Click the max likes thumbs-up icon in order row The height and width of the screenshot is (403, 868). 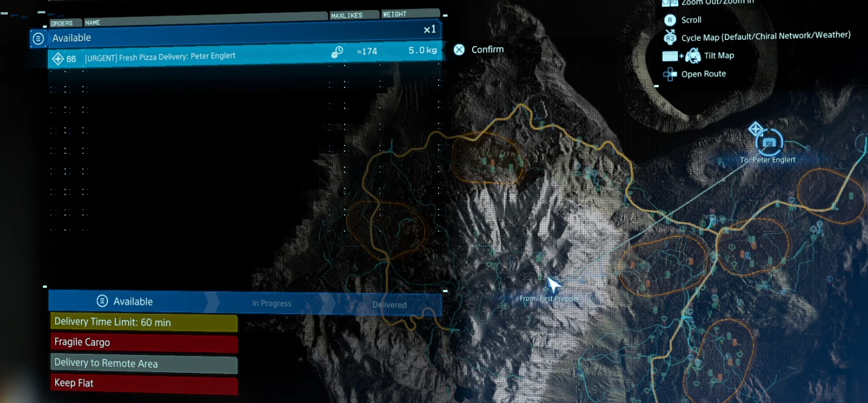(337, 52)
